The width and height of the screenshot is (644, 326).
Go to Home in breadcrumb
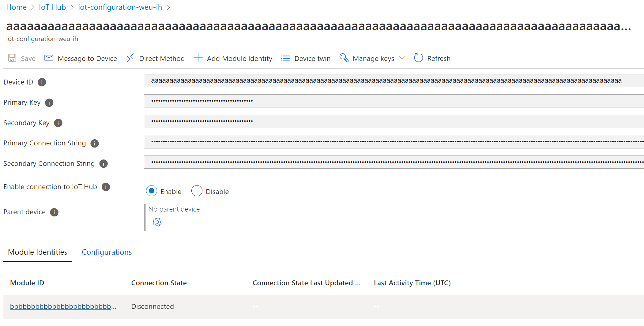[x=17, y=7]
